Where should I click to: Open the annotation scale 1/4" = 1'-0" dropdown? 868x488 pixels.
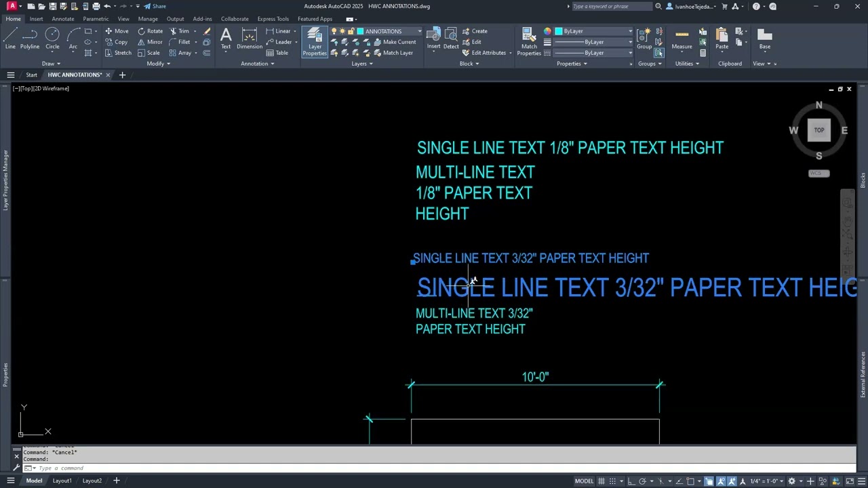coord(767,481)
